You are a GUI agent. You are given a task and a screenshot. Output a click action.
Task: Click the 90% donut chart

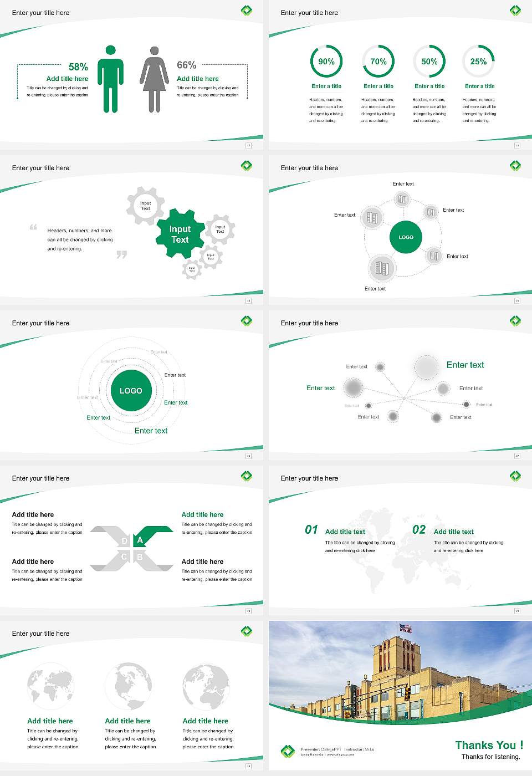tap(326, 62)
